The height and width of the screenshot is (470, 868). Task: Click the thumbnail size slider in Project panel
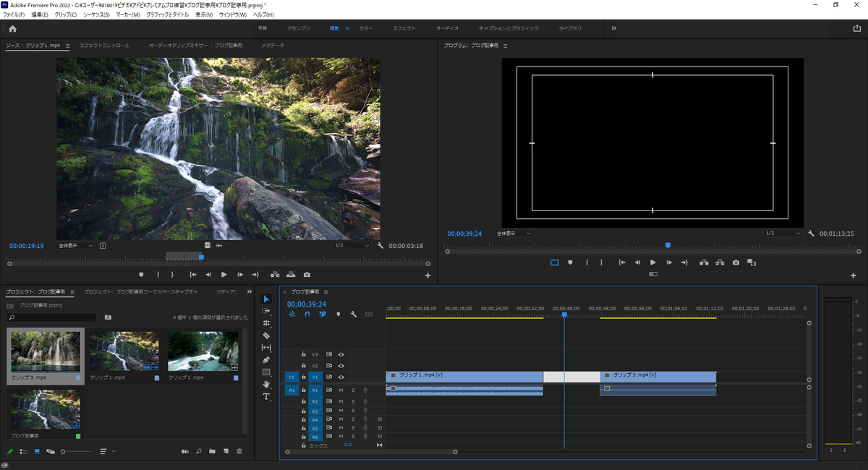(x=64, y=451)
